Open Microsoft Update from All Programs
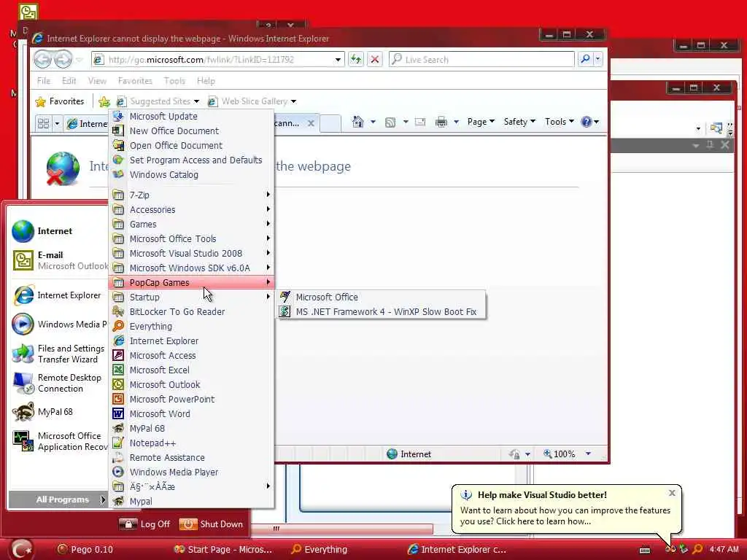 coord(191,116)
